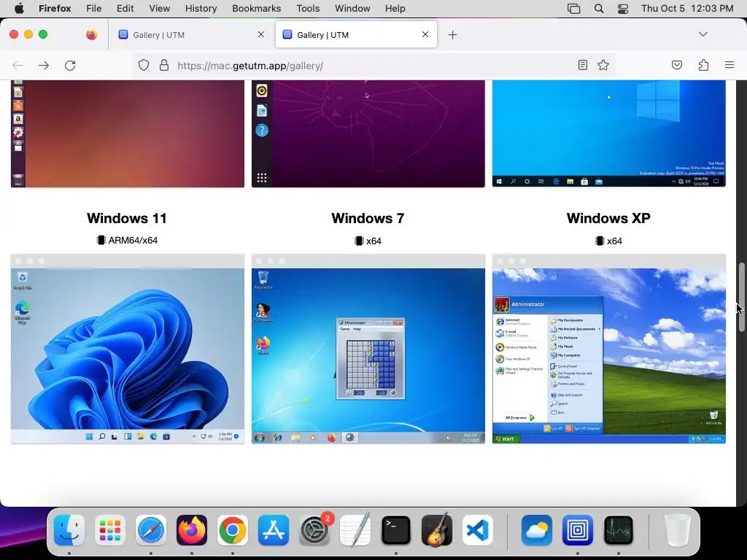Open the Bookmarks menu
Image resolution: width=747 pixels, height=560 pixels.
click(256, 9)
